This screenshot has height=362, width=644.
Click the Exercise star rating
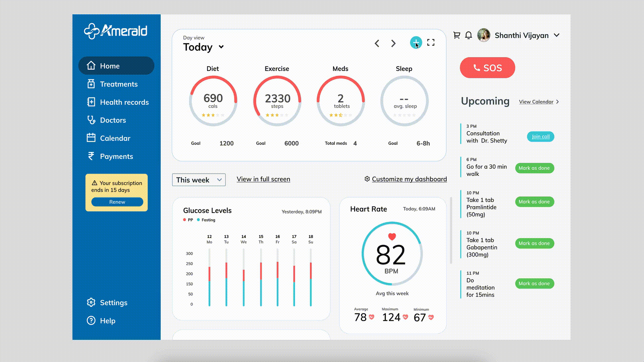coord(277,115)
